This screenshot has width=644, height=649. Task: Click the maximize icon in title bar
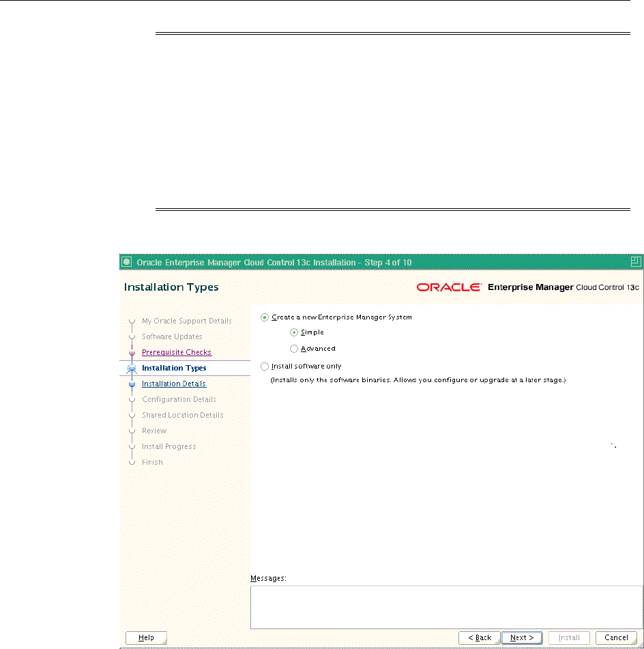(x=636, y=261)
